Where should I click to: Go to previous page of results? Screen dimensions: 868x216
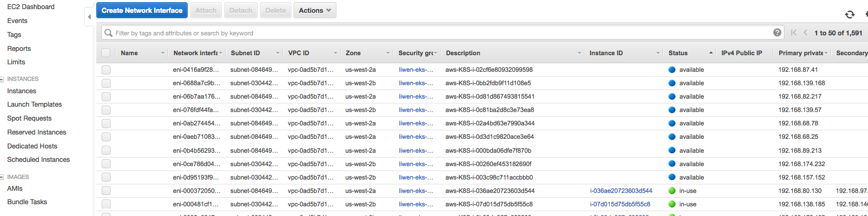(x=805, y=33)
